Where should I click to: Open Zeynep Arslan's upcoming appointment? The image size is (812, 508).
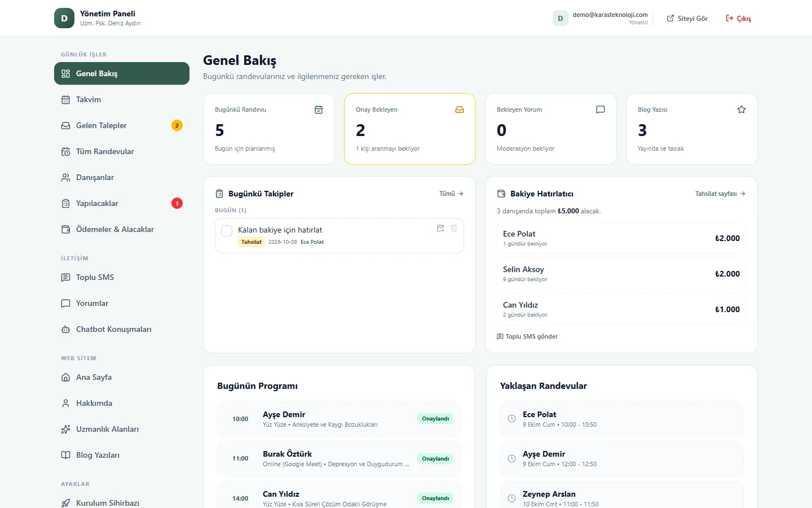pyautogui.click(x=621, y=495)
